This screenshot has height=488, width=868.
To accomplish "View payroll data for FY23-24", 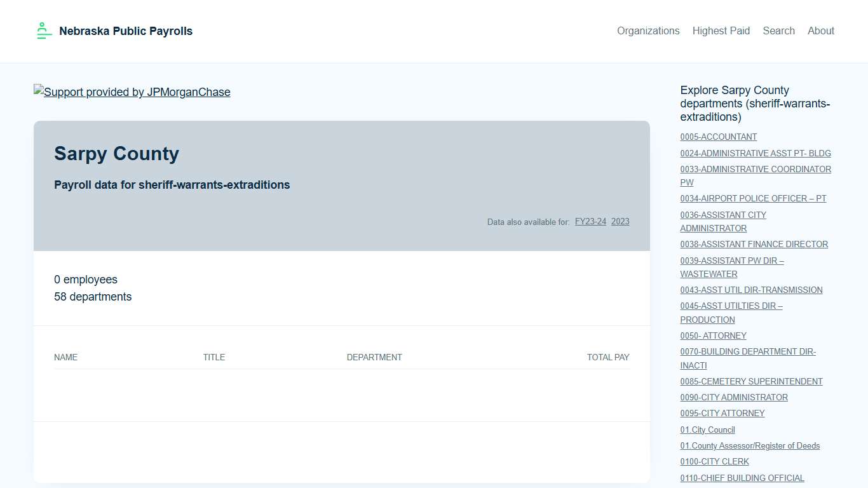I will click(590, 221).
